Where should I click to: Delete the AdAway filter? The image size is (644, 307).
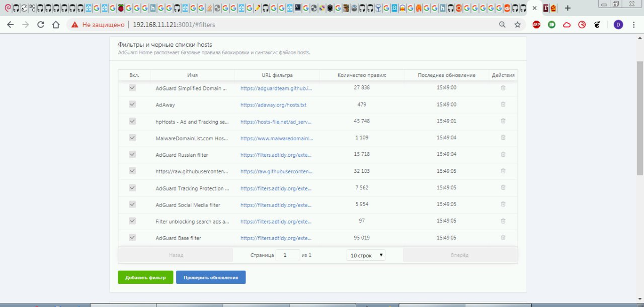[x=503, y=105]
